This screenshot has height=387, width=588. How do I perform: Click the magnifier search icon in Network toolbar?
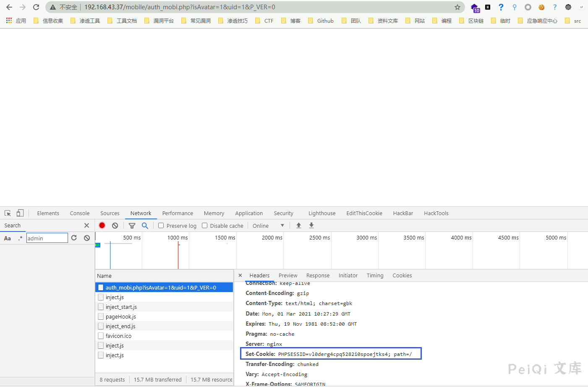[145, 226]
